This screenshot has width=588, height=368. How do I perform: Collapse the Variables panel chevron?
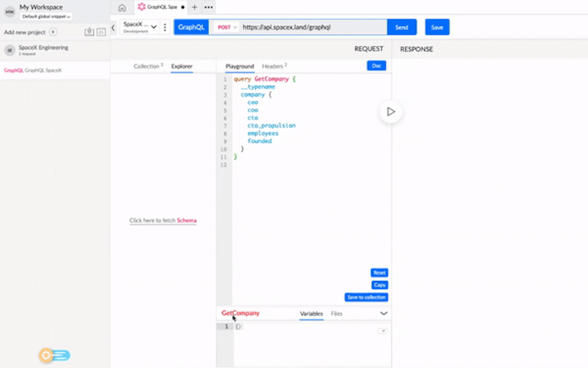click(384, 314)
